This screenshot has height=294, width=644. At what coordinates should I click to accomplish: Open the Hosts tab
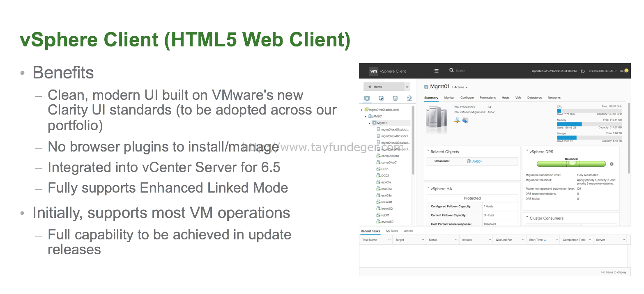506,98
